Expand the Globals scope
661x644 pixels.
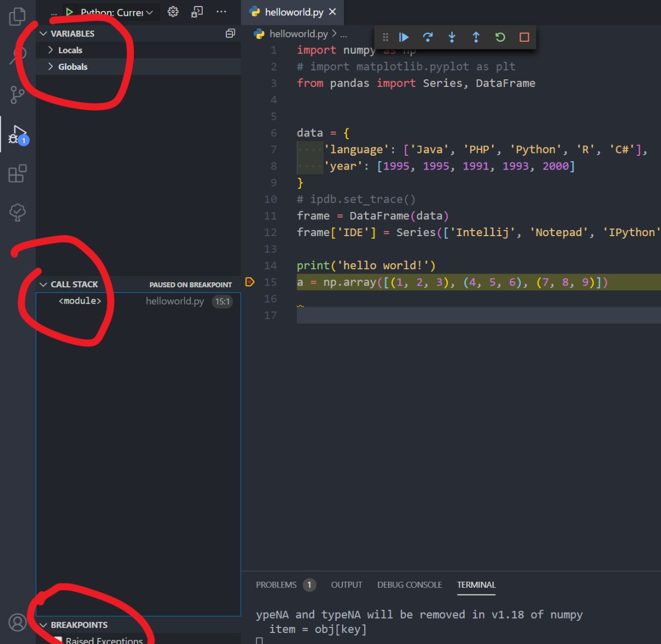click(138, 67)
